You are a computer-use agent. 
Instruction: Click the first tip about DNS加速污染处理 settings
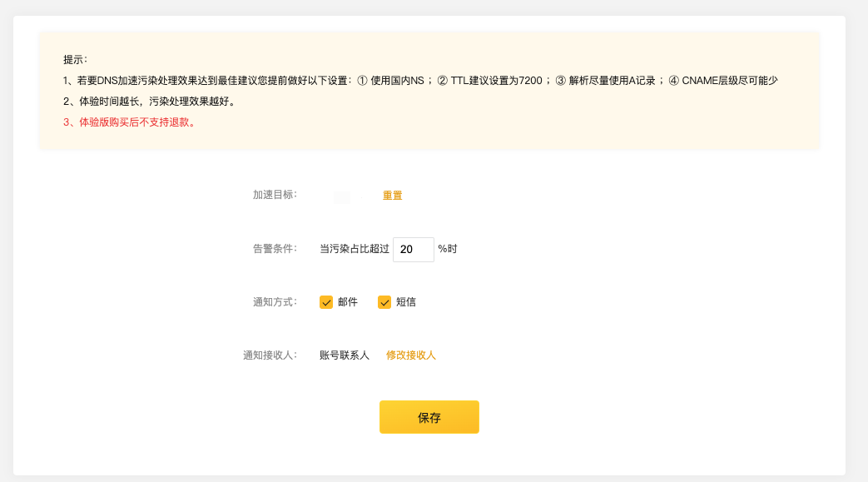420,81
